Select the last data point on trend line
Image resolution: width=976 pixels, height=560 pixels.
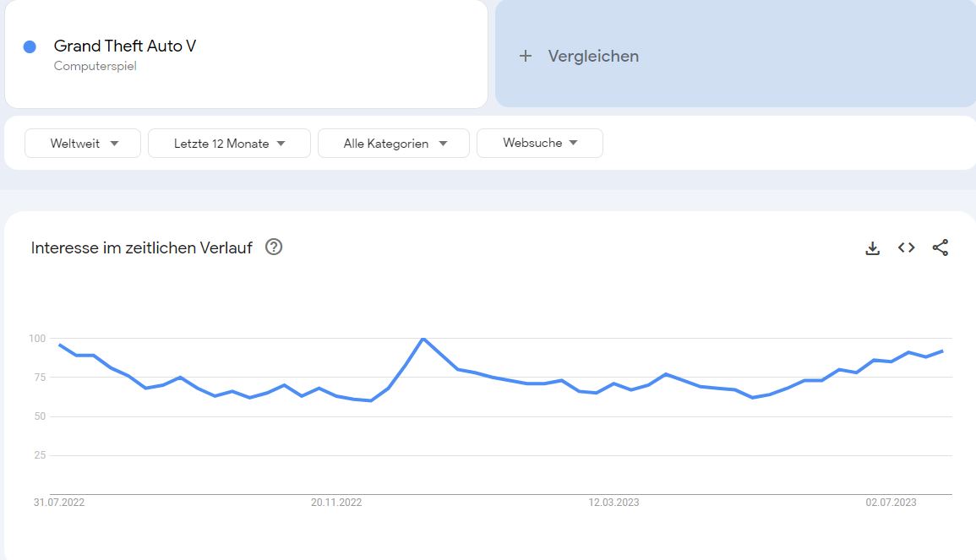tap(942, 351)
